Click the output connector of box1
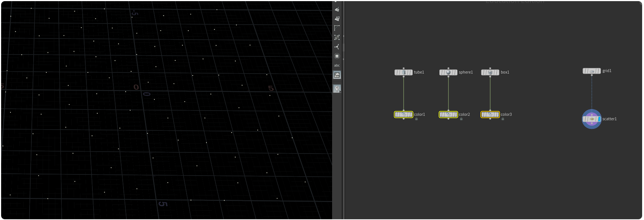 point(490,77)
